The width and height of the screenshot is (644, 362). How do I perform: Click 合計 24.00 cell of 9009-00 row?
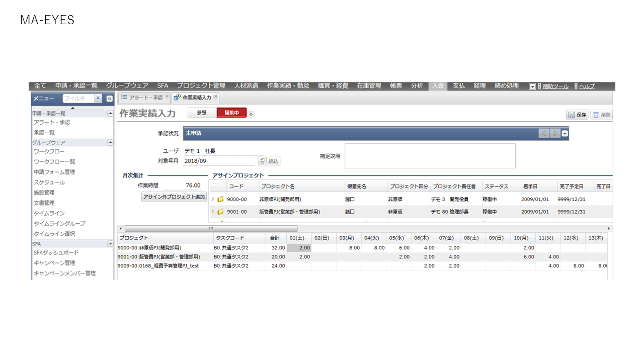coord(276,265)
